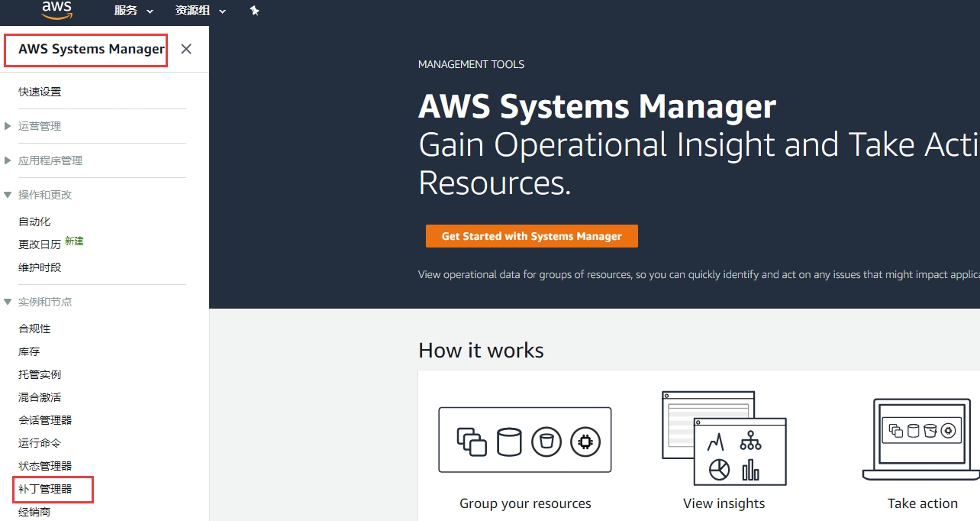Click the Take action laptop illustration
Image resolution: width=980 pixels, height=521 pixels.
pos(922,438)
